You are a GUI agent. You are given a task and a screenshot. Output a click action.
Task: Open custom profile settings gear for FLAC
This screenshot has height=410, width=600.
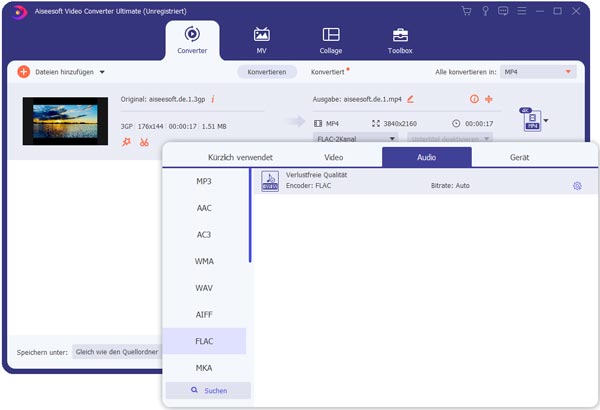pyautogui.click(x=577, y=186)
